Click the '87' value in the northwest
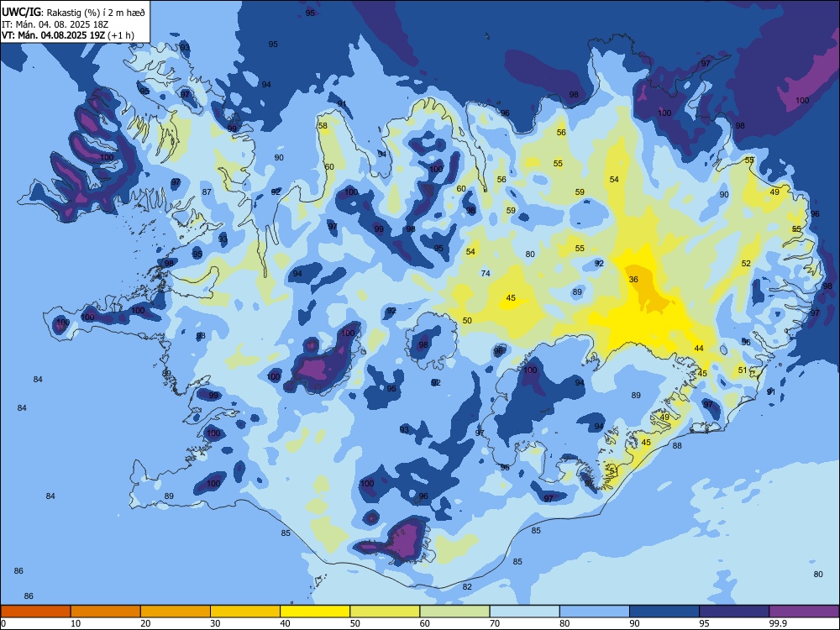This screenshot has width=840, height=630. click(207, 192)
